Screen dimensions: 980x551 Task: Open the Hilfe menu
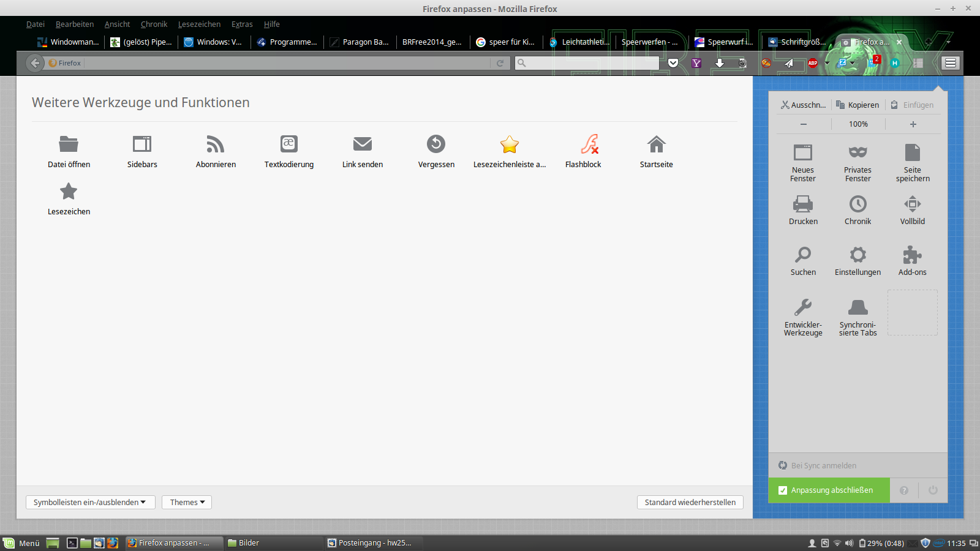[272, 24]
